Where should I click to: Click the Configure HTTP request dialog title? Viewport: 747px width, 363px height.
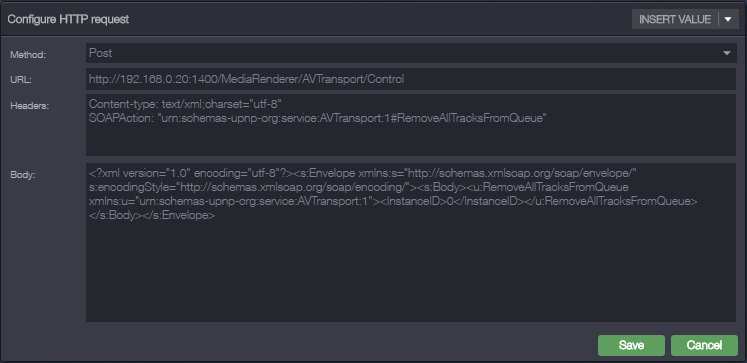tap(68, 20)
